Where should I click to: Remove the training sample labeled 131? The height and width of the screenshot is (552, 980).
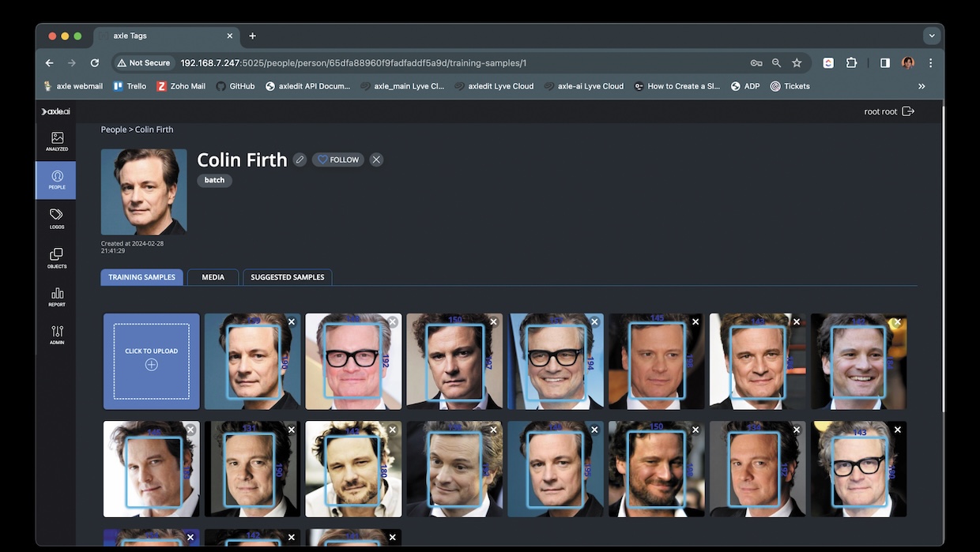[x=292, y=430]
